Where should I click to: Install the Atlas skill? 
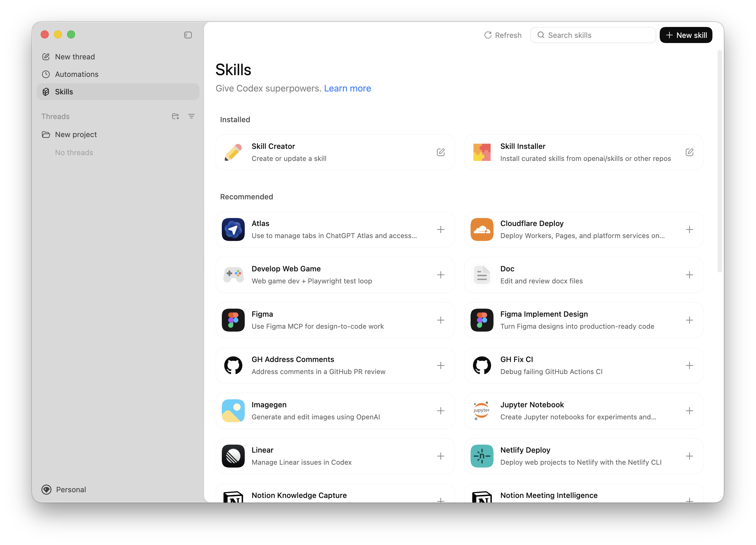coord(441,229)
